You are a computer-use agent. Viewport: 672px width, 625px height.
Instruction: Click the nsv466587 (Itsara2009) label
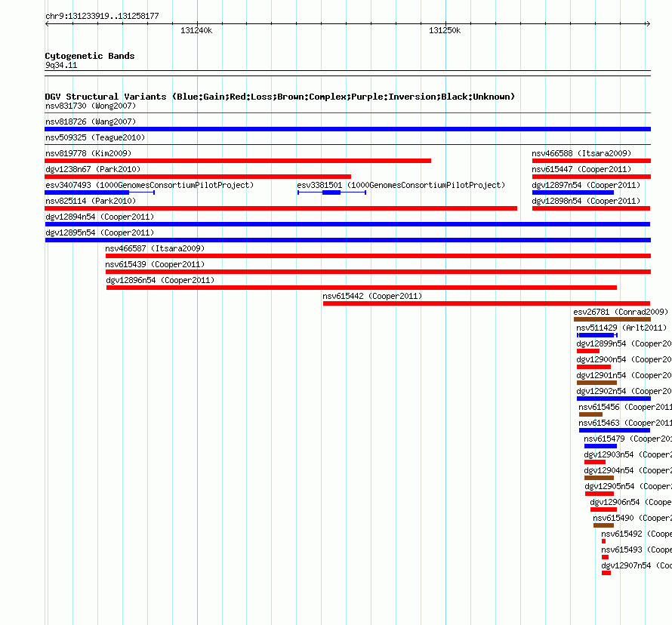(x=155, y=248)
